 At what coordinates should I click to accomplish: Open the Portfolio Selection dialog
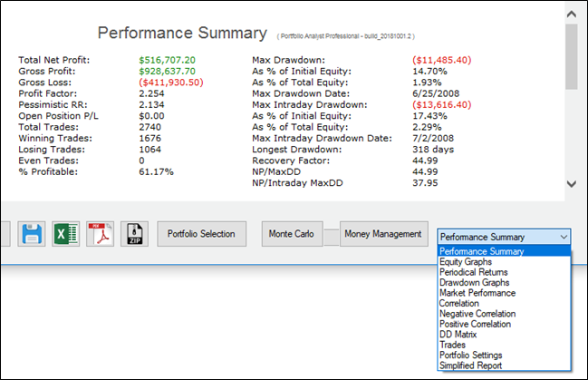201,234
